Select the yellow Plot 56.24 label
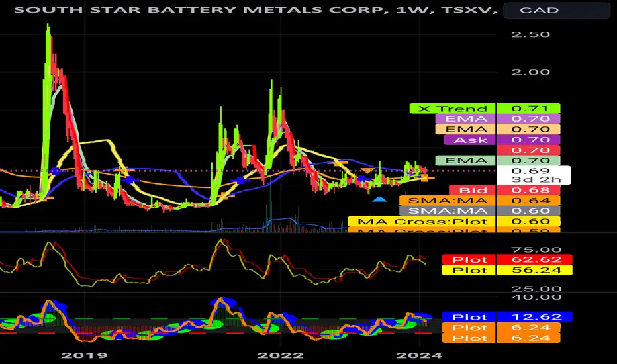The image size is (617, 364). click(507, 270)
